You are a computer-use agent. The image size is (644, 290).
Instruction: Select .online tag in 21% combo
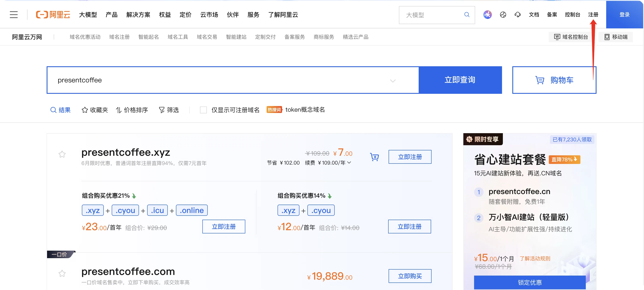point(192,210)
